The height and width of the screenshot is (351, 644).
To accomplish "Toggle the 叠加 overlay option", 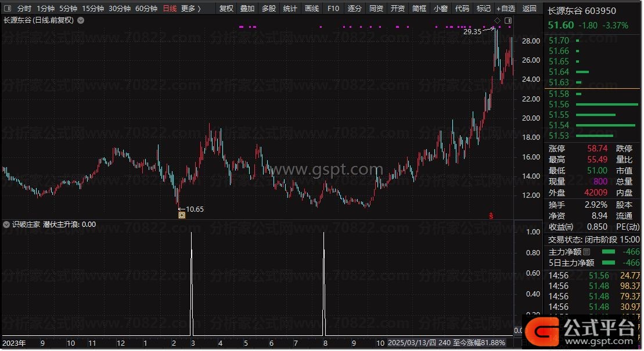I will (247, 9).
